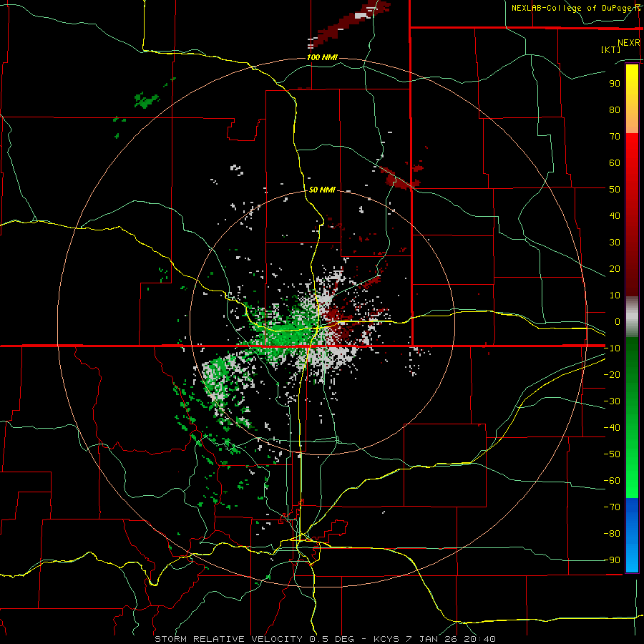Image resolution: width=644 pixels, height=644 pixels.
Task: Select the 10 value on velocity scale
Action: pyautogui.click(x=615, y=296)
